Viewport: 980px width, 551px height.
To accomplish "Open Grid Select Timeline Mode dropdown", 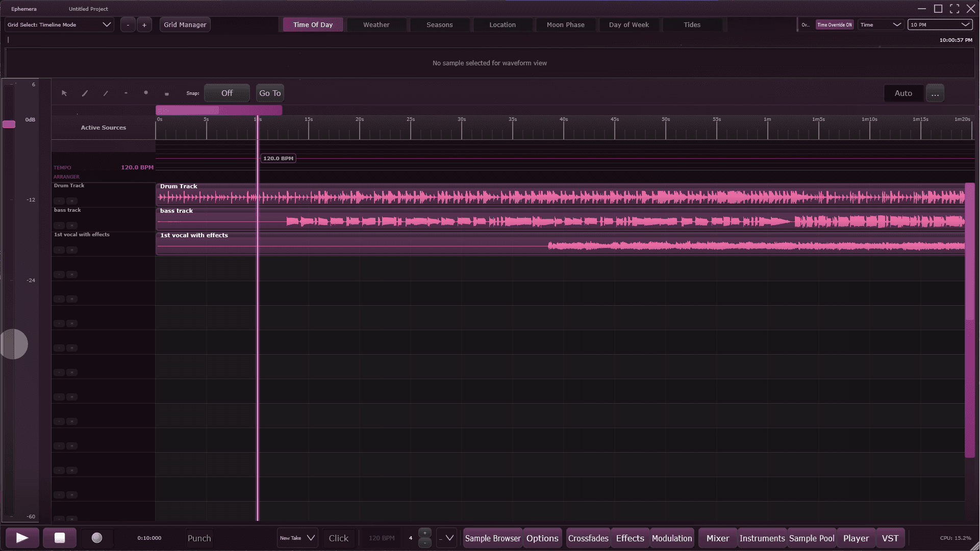I will 59,24.
